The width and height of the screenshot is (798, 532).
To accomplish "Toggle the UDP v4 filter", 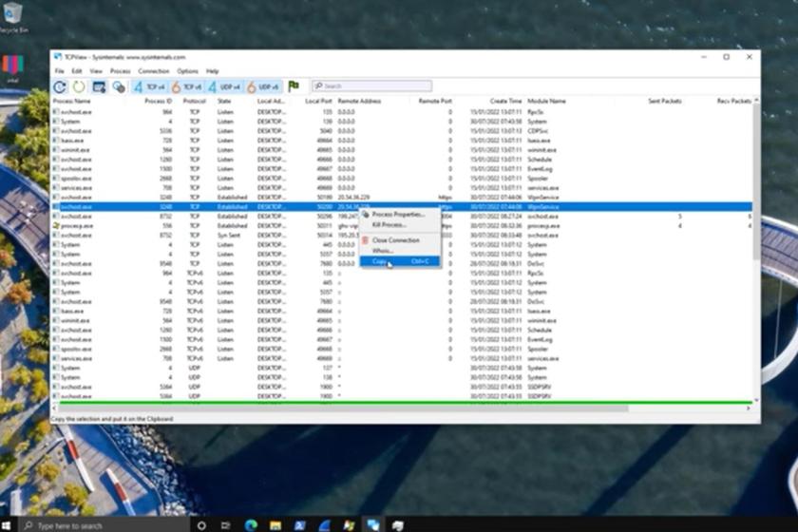I will (224, 87).
